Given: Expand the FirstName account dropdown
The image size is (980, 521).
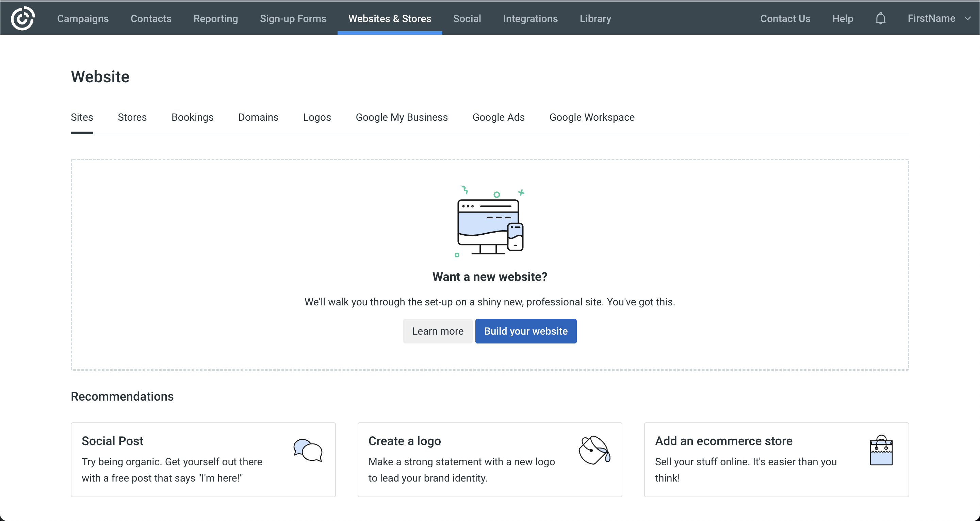Looking at the screenshot, I should [x=939, y=18].
